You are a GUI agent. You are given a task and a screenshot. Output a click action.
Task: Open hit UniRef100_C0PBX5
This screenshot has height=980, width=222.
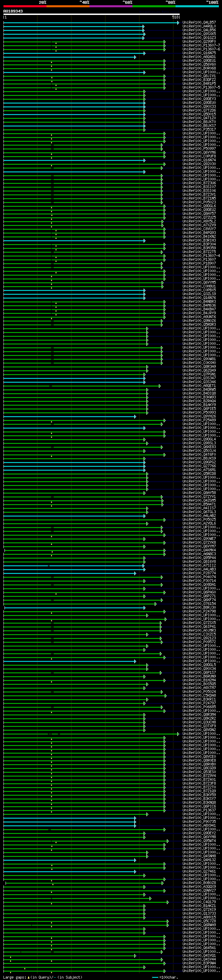[199, 290]
